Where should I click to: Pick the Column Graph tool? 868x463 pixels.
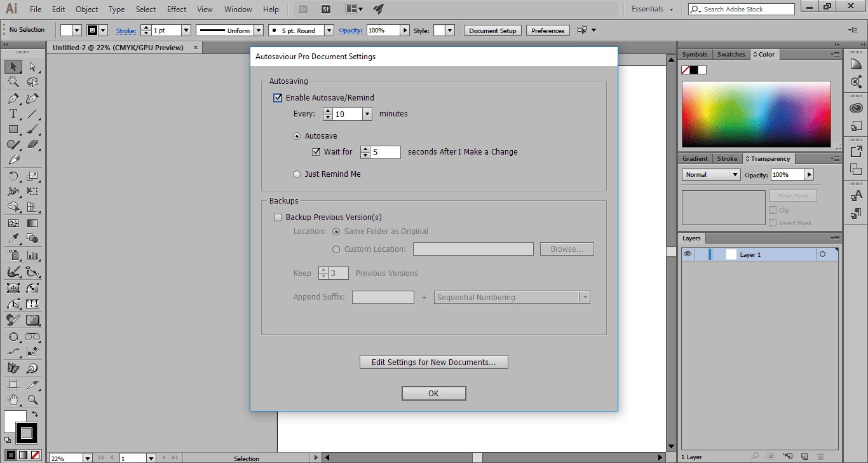click(32, 255)
